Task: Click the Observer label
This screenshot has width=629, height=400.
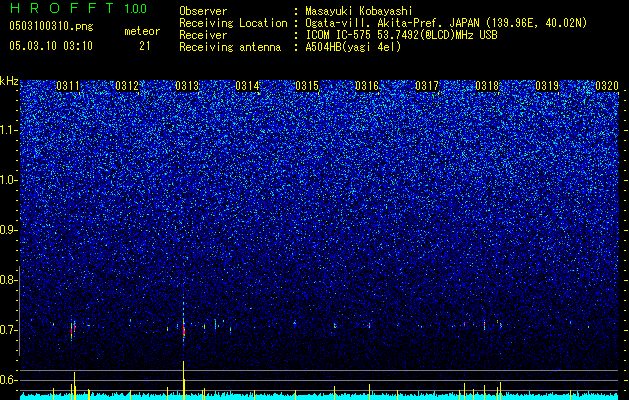Action: pyautogui.click(x=203, y=11)
